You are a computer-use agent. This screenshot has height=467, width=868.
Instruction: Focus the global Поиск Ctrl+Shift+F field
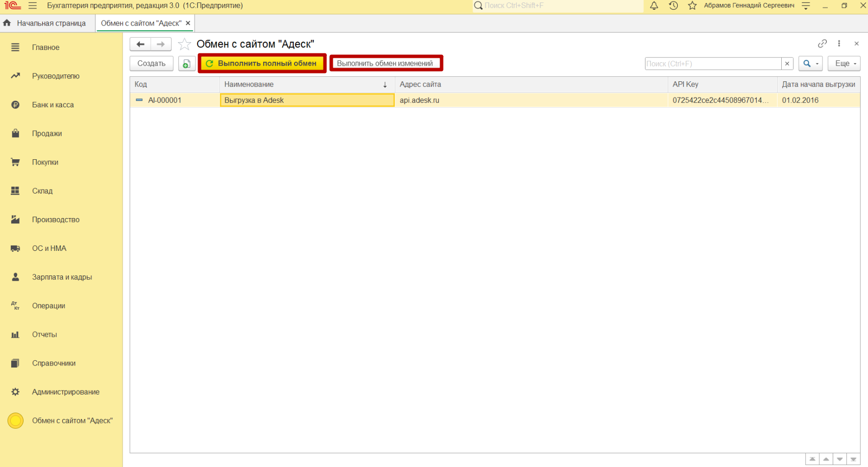pyautogui.click(x=559, y=6)
